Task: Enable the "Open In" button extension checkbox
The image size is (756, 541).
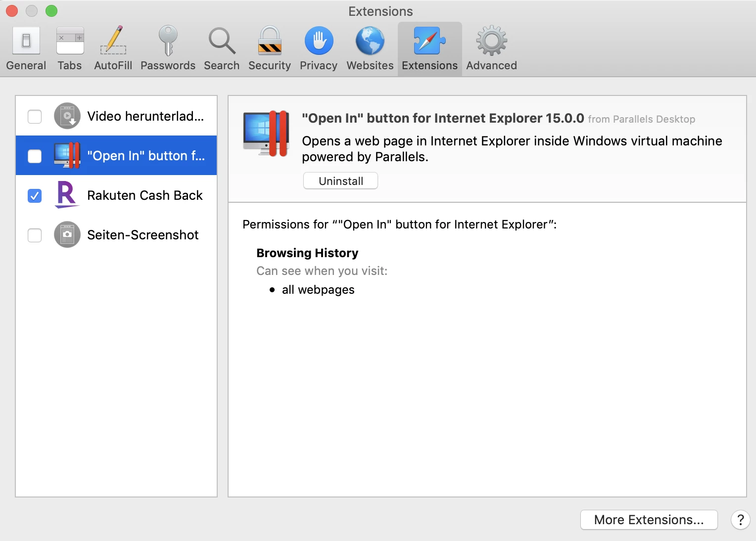Action: pos(35,156)
